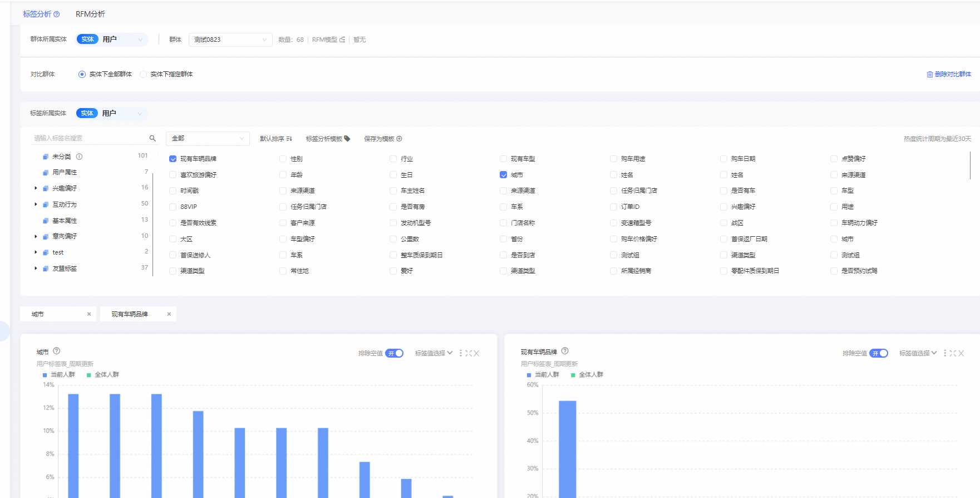Check the 喜欢旅游偏好 tag checkbox

[173, 175]
